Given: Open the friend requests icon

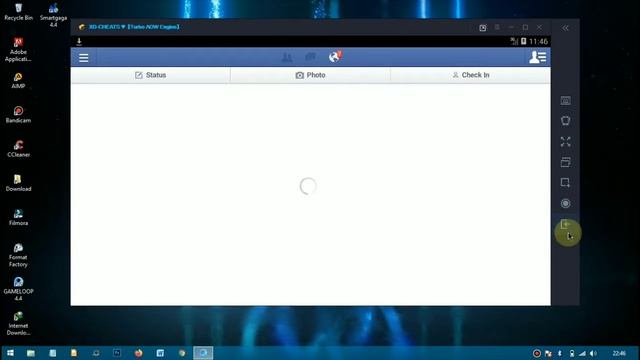Looking at the screenshot, I should coord(287,58).
